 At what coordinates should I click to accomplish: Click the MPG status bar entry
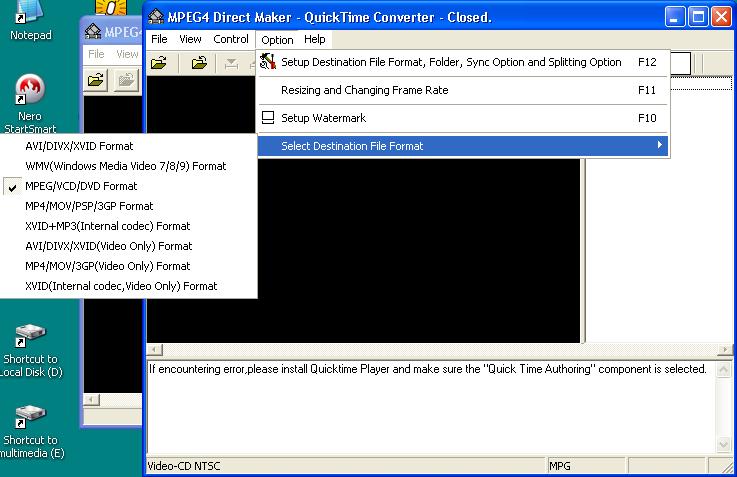click(560, 466)
